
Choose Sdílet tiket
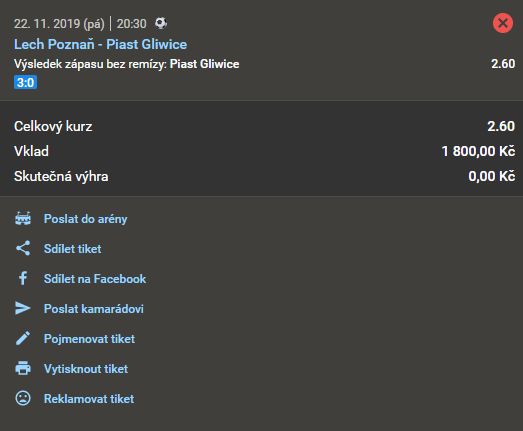pos(72,249)
